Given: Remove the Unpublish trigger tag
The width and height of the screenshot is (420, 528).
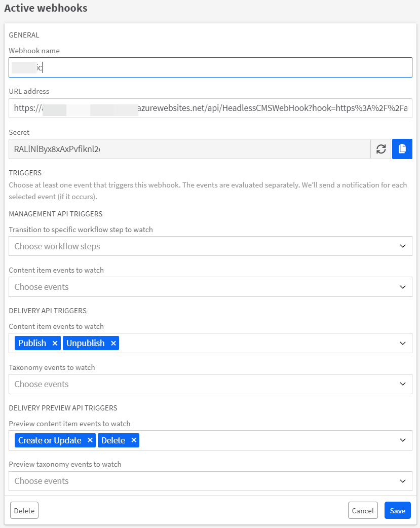Looking at the screenshot, I should pyautogui.click(x=114, y=343).
